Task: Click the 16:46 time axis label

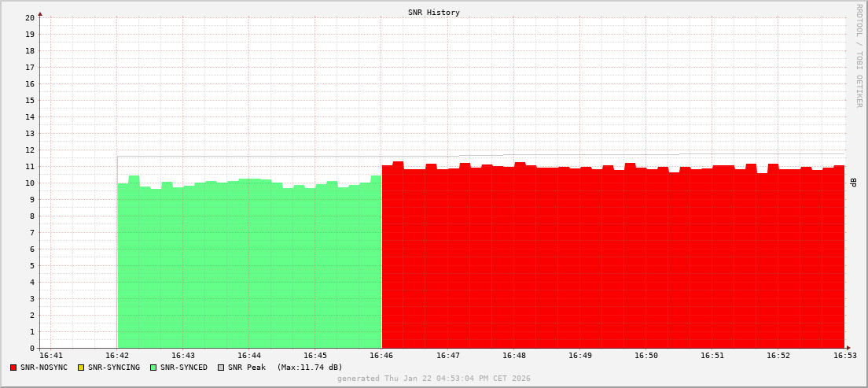Action: click(x=381, y=356)
